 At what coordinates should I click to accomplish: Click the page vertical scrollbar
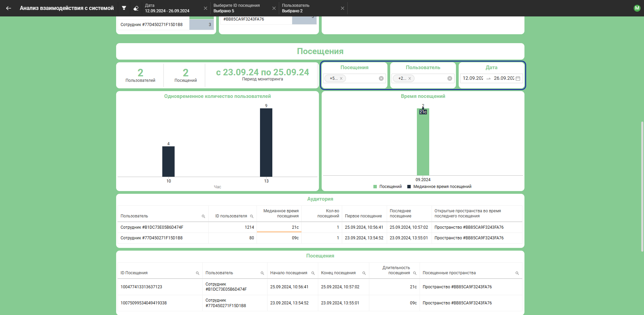click(642, 187)
